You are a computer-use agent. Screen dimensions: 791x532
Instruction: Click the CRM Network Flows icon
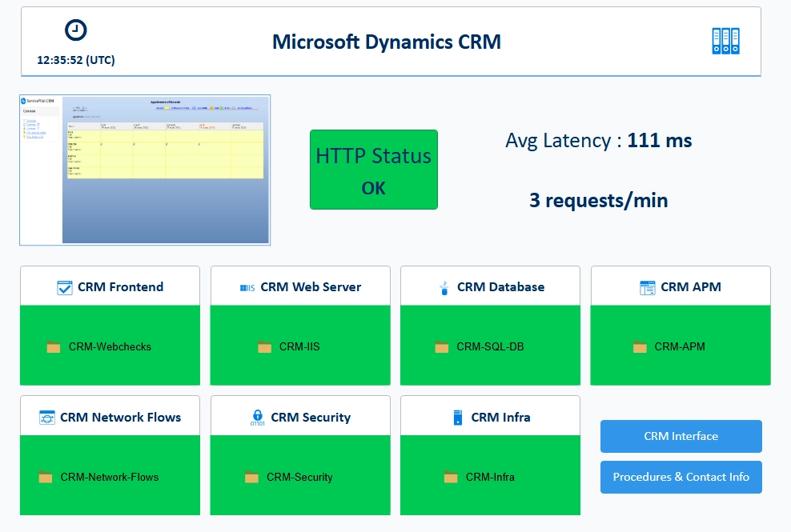click(x=47, y=418)
